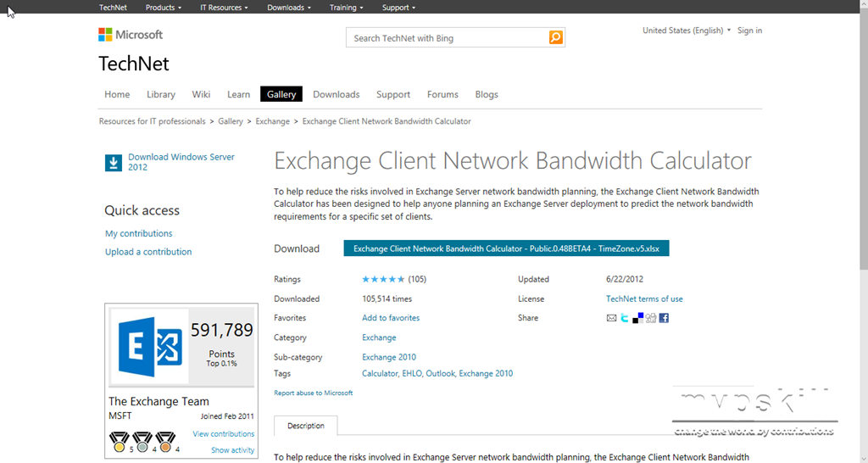This screenshot has height=463, width=868.
Task: Switch to the Learn tab
Action: tap(238, 94)
